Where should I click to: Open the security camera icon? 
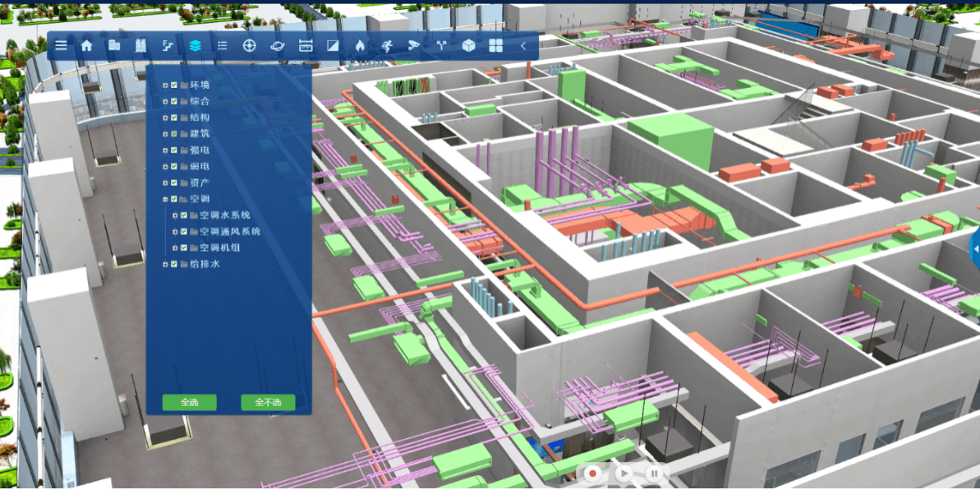(x=414, y=46)
